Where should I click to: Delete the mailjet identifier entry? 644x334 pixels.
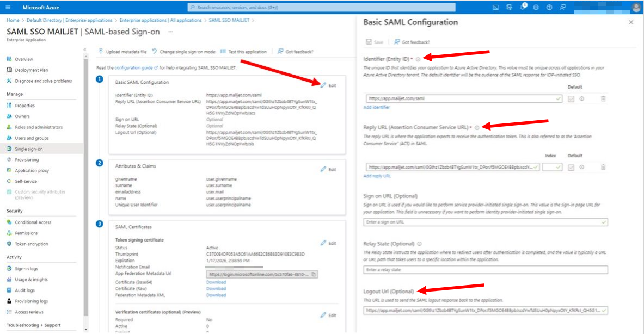point(603,98)
